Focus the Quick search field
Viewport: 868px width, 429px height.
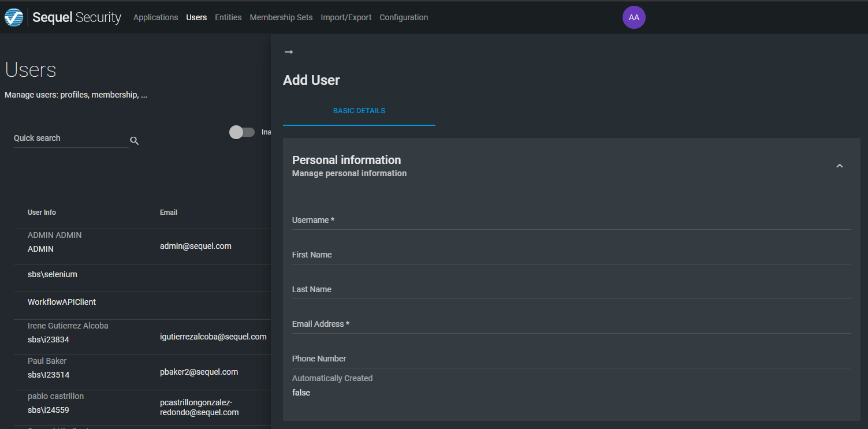70,139
